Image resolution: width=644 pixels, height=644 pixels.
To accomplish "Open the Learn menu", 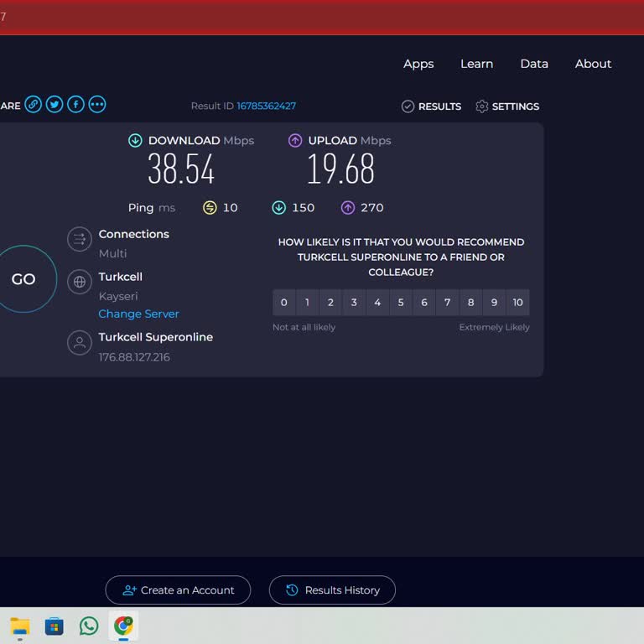I will tap(477, 64).
